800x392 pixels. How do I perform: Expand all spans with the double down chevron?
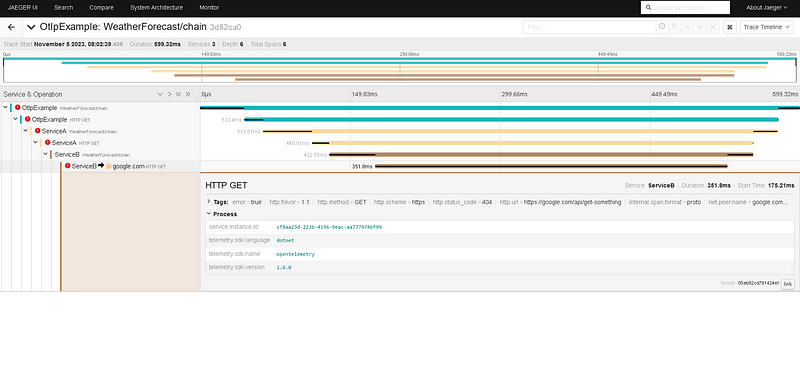(x=179, y=94)
